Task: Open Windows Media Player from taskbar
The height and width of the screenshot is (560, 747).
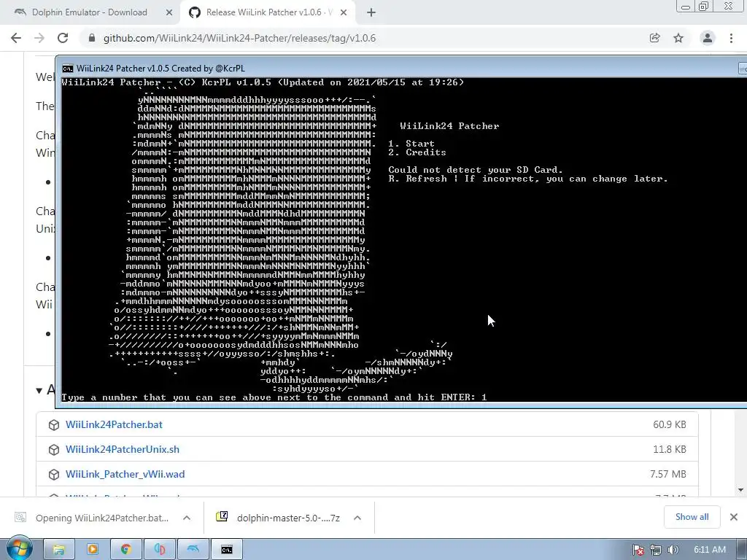Action: 93,550
